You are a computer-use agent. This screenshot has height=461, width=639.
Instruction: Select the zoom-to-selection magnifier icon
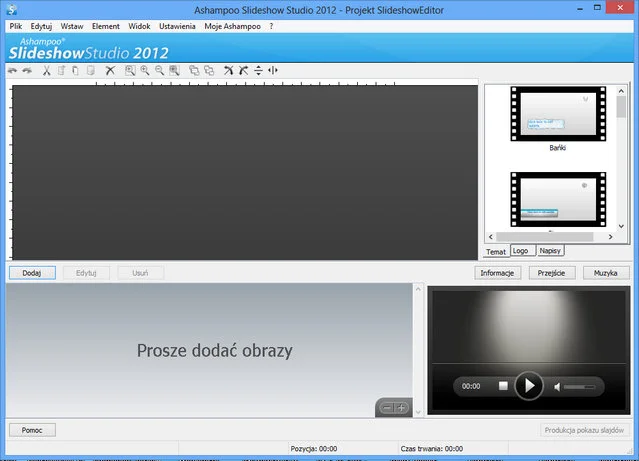[130, 71]
